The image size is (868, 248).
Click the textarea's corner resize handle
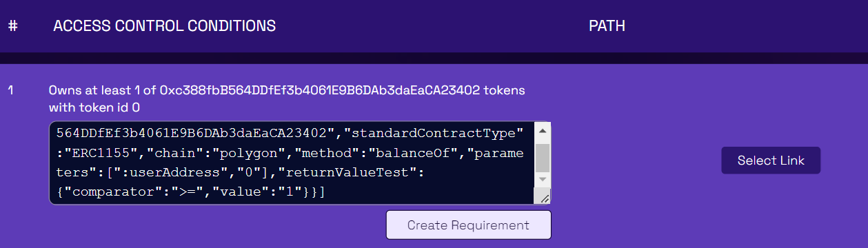pyautogui.click(x=544, y=198)
